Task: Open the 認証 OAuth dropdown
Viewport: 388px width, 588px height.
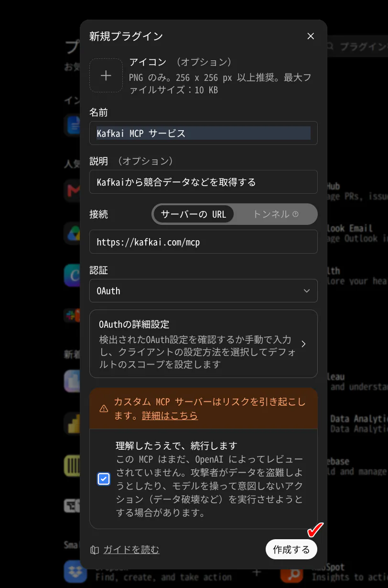Action: tap(204, 291)
